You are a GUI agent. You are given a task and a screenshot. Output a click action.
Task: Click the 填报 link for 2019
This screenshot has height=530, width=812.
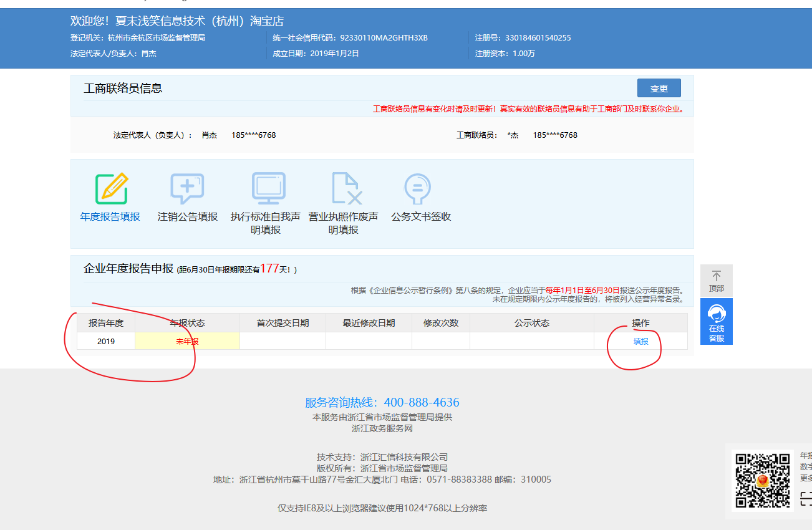640,341
